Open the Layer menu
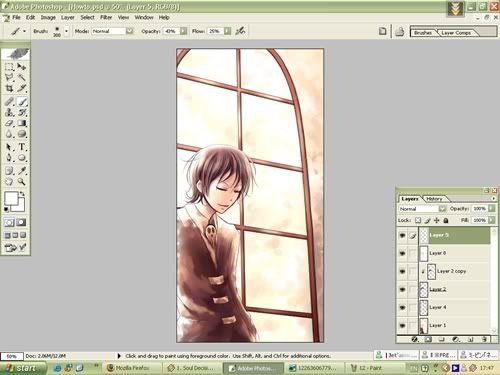 click(x=68, y=17)
